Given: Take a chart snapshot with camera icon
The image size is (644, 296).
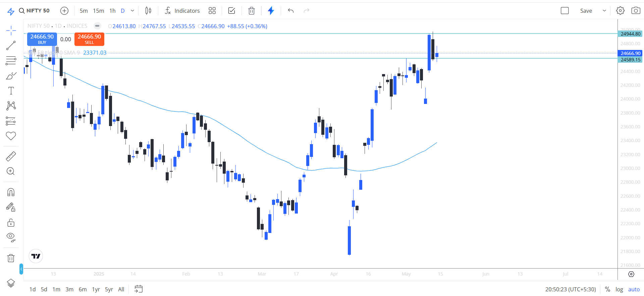Looking at the screenshot, I should (x=636, y=11).
